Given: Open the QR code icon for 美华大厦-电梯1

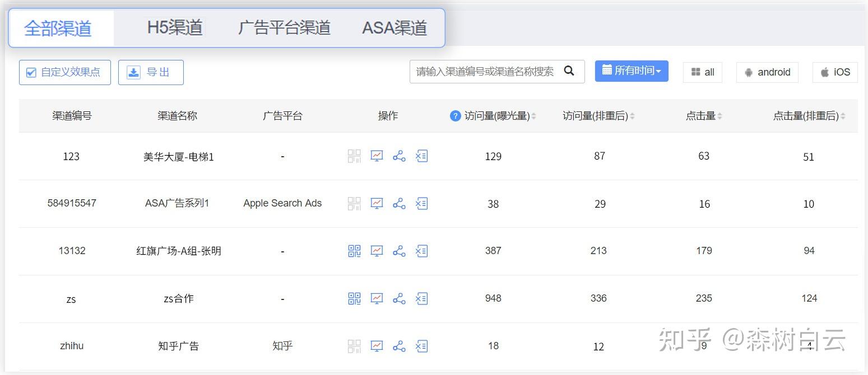Looking at the screenshot, I should coord(354,156).
